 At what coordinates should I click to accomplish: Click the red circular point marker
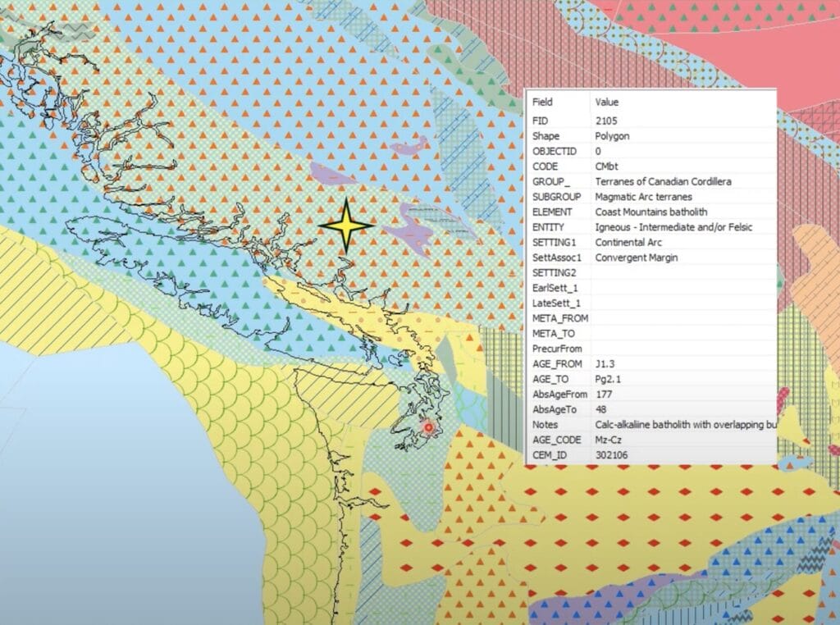[427, 427]
